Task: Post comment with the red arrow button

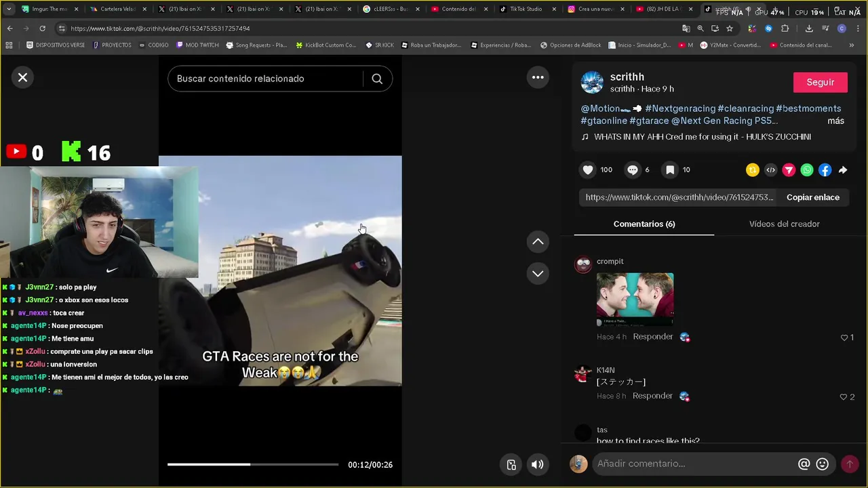Action: point(849,464)
